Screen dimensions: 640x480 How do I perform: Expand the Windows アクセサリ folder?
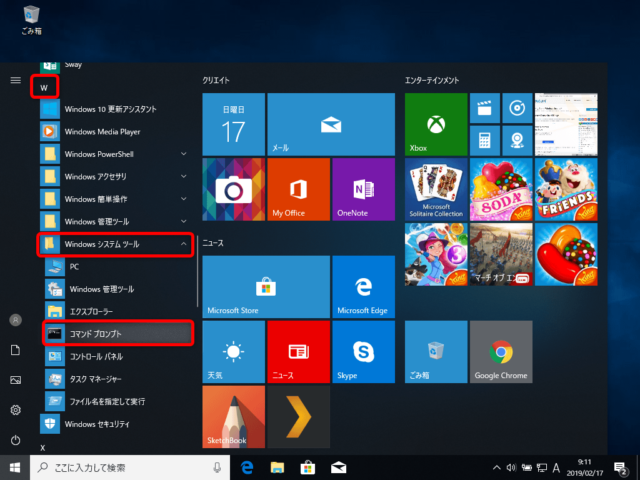click(116, 176)
